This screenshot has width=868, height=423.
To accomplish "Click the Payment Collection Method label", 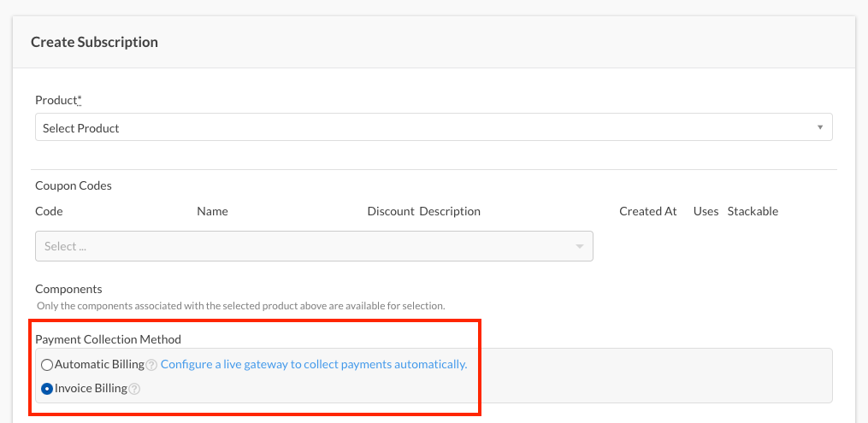I will 108,339.
